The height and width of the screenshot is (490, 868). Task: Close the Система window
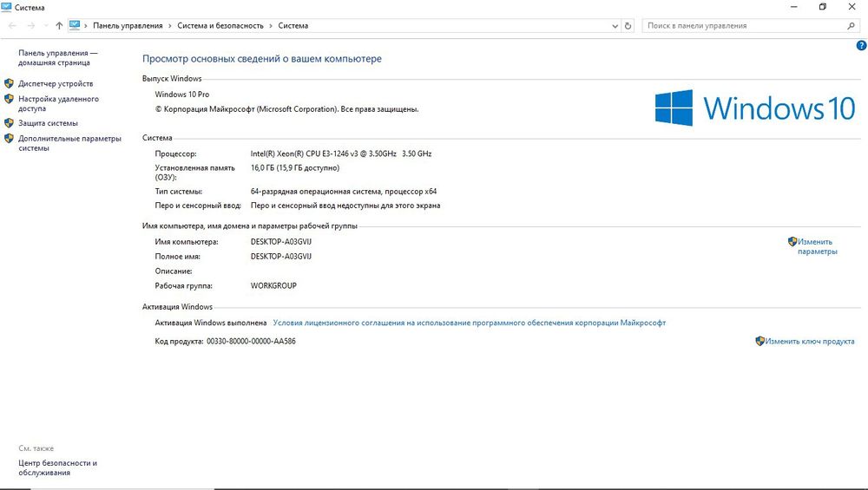(x=852, y=7)
